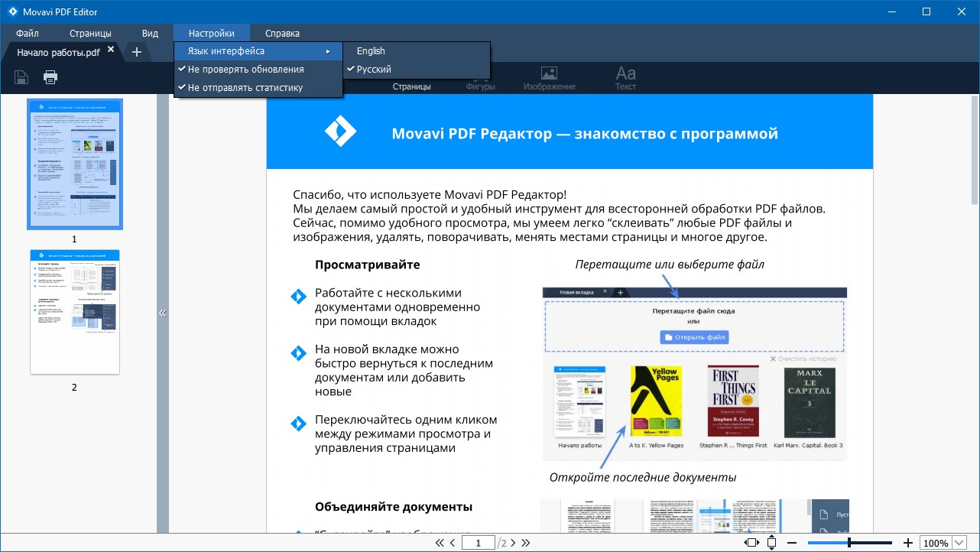Click the Настройки menu

212,33
